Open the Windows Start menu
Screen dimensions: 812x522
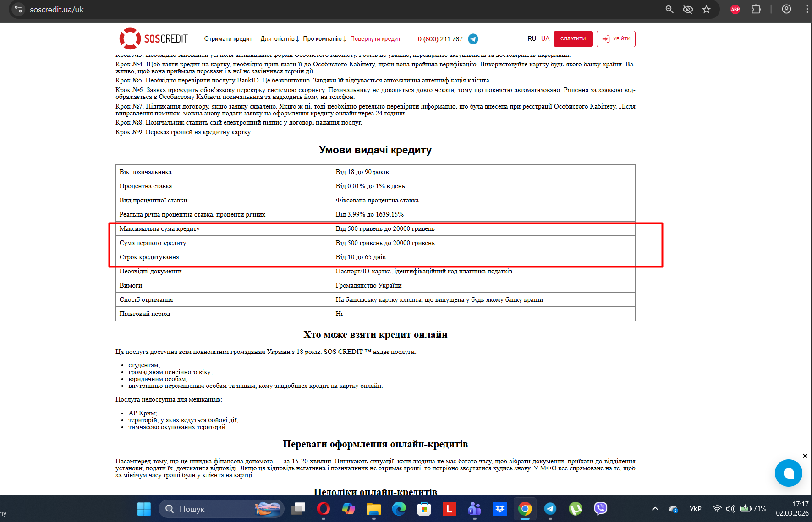(x=144, y=509)
